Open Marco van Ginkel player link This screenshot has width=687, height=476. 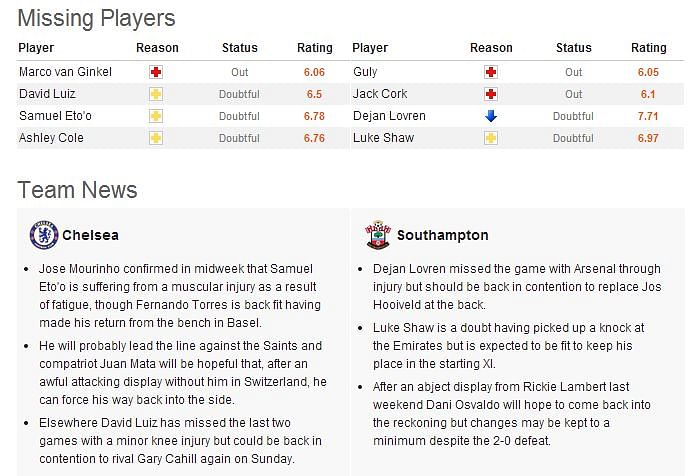click(x=65, y=72)
